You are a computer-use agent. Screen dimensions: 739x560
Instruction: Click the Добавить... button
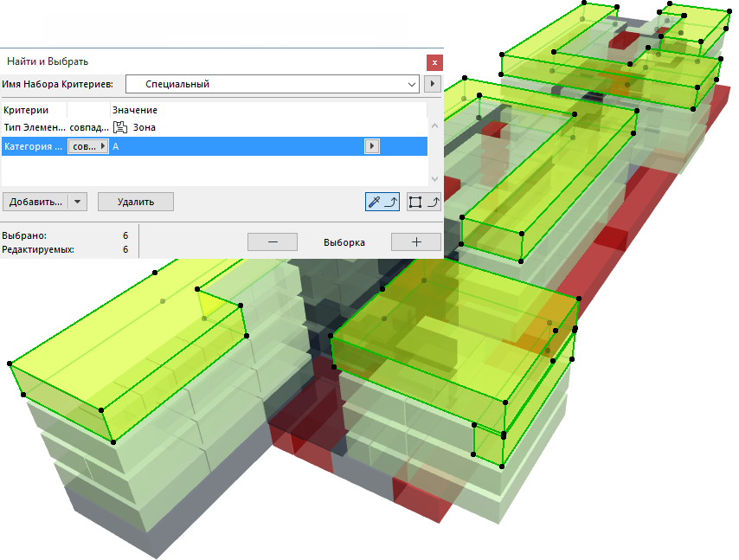click(35, 202)
